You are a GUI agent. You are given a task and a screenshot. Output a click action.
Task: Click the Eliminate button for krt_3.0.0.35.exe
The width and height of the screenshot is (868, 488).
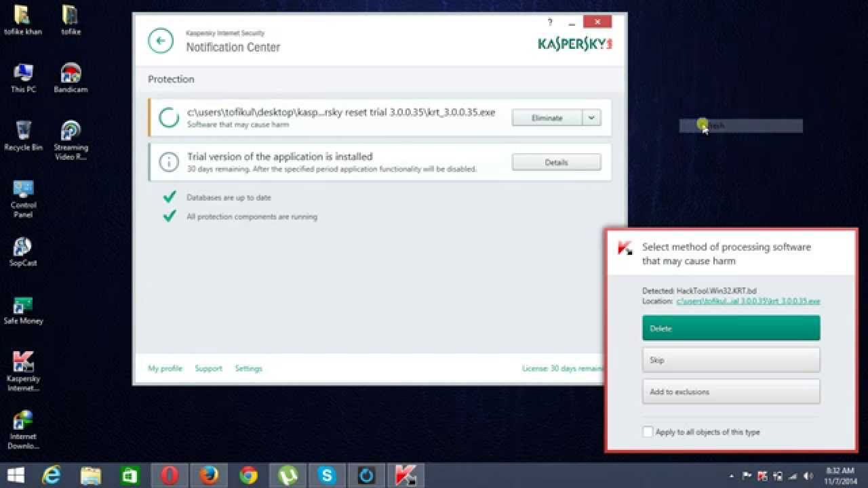[x=547, y=118]
